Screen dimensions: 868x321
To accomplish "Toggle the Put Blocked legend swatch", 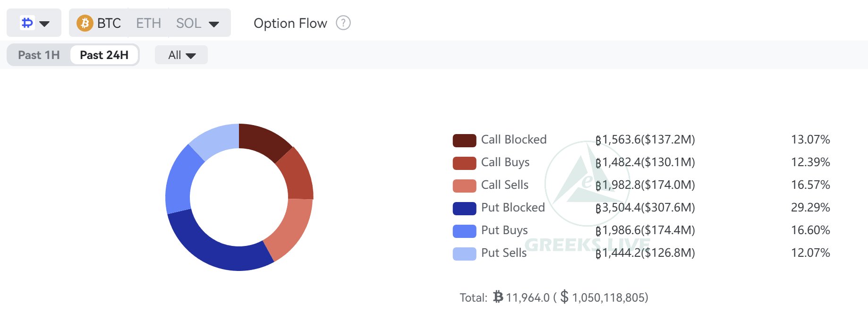I will (464, 208).
